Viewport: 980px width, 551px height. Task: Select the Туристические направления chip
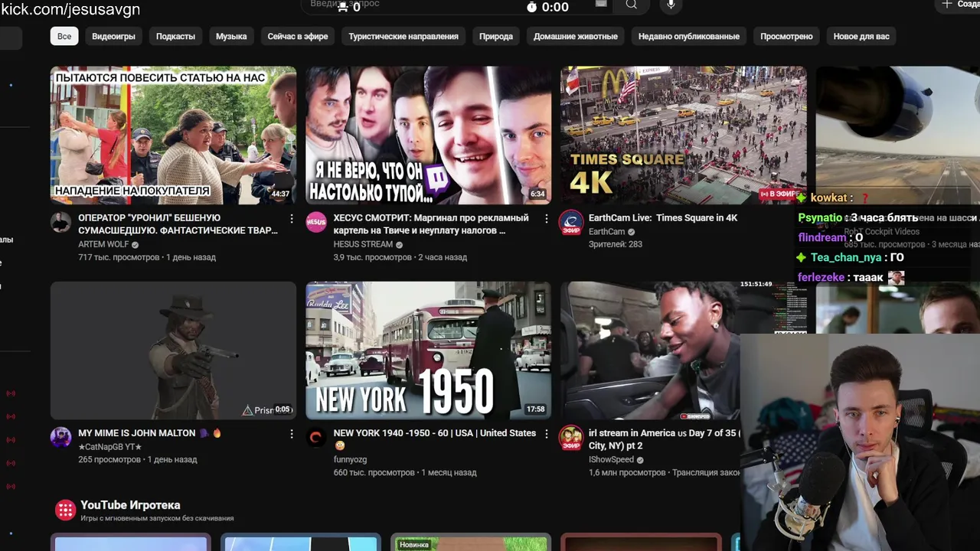[x=403, y=36]
